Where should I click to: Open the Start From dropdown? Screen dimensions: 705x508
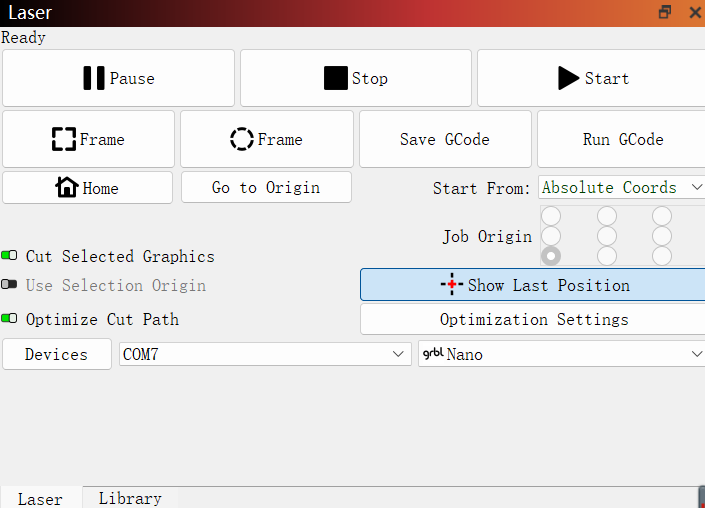click(x=621, y=188)
